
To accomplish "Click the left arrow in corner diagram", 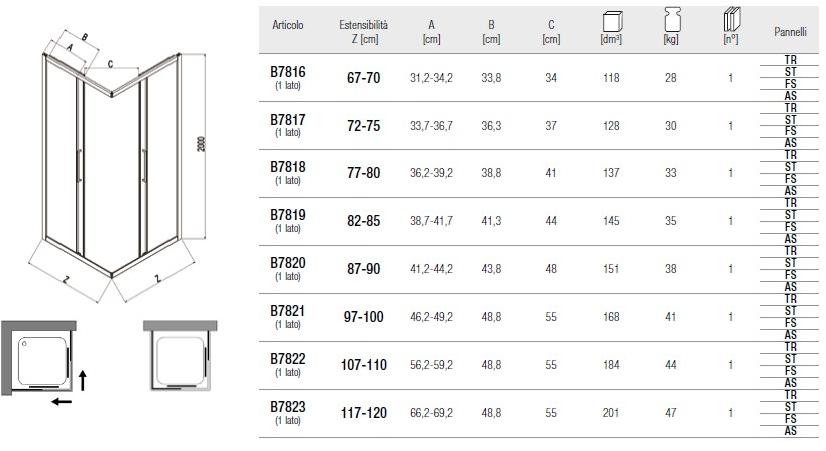I will click(x=62, y=402).
